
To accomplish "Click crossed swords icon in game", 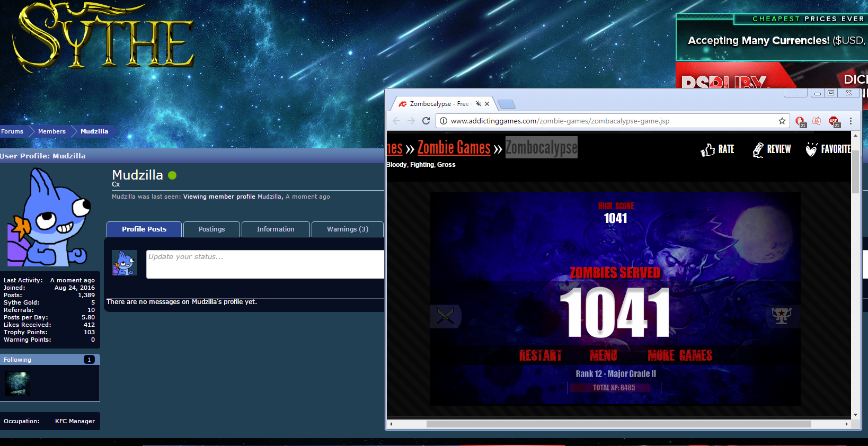I will tap(445, 316).
